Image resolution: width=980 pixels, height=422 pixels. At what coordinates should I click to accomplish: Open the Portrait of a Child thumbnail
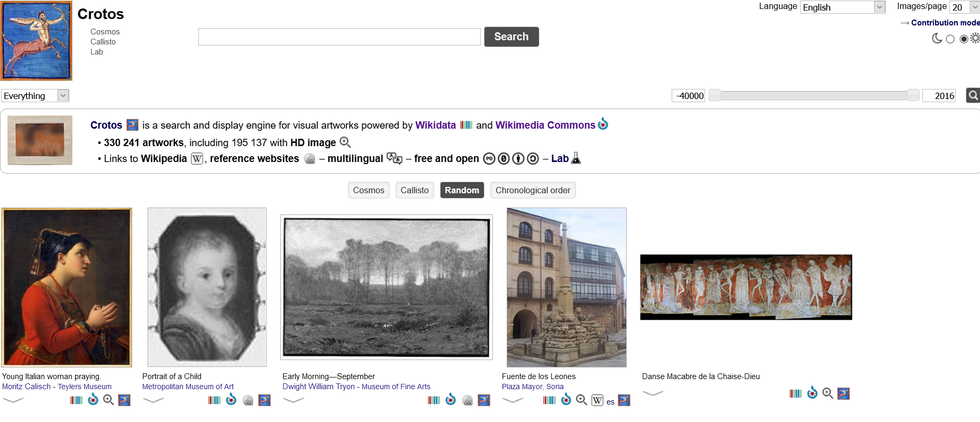click(207, 287)
